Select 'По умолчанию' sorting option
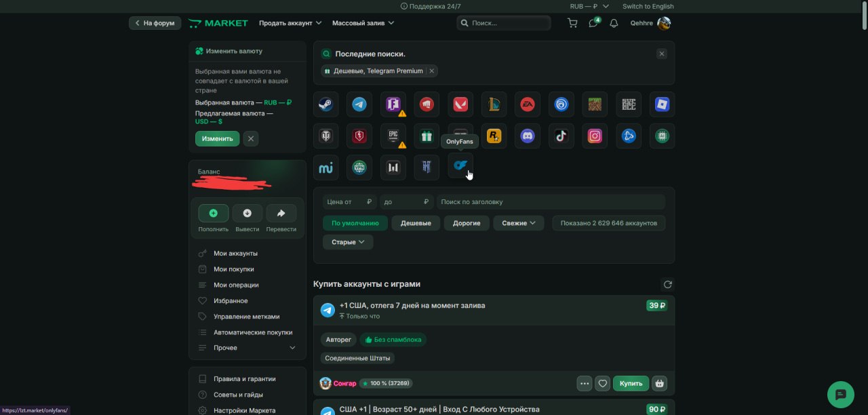The image size is (868, 415). 355,223
